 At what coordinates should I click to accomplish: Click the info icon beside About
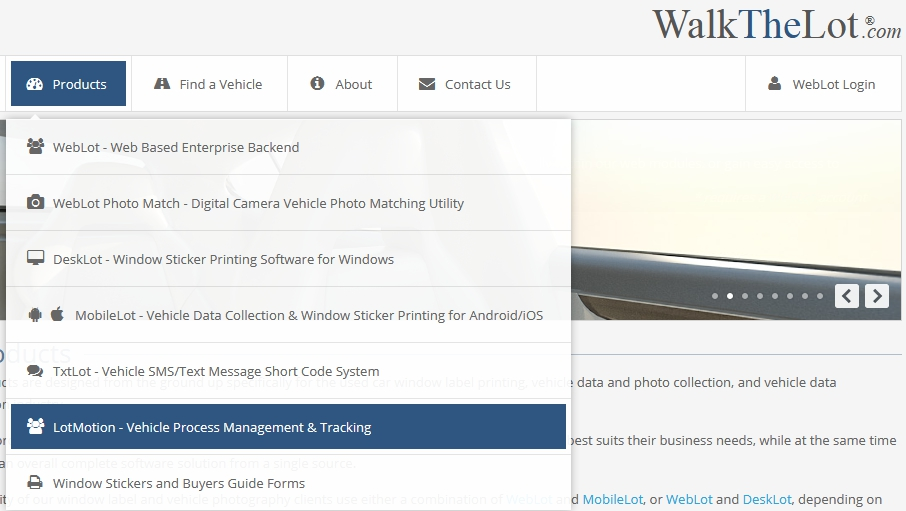coord(317,83)
